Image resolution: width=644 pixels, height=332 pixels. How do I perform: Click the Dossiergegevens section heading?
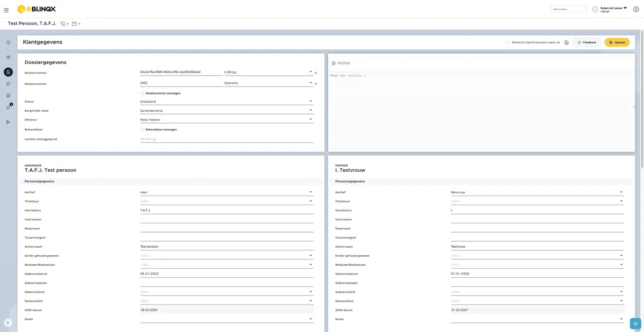coord(46,62)
